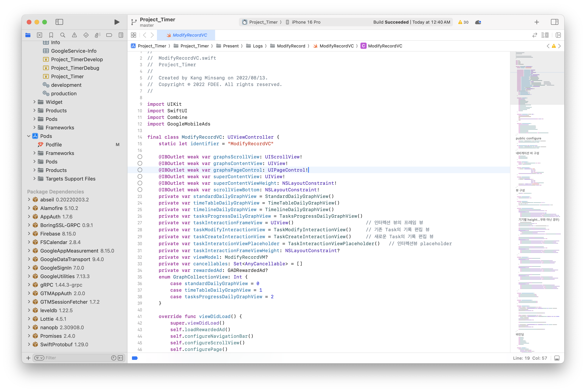This screenshot has width=586, height=392.
Task: Toggle source-control status filter icon
Action: pos(120,358)
